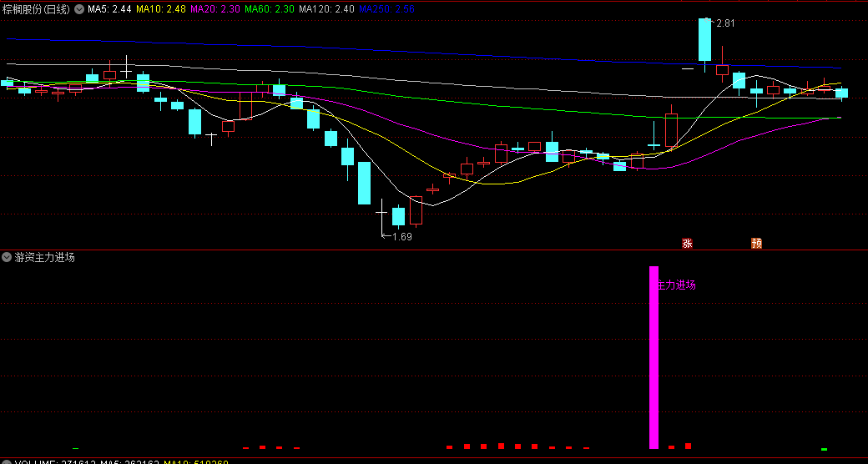Expand the 游资主力进场 indicator dropdown arrow

[x=7, y=257]
